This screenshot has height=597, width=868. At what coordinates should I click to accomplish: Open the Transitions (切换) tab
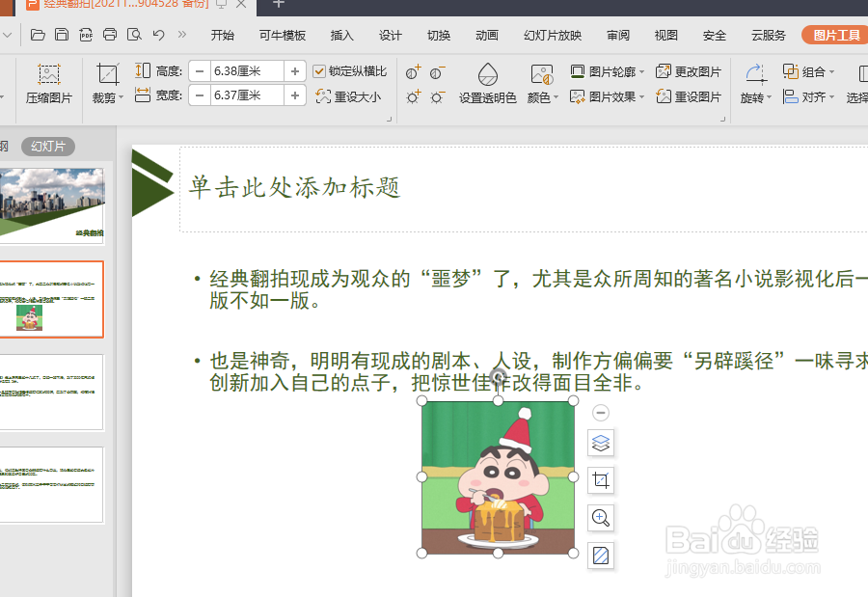coord(439,35)
